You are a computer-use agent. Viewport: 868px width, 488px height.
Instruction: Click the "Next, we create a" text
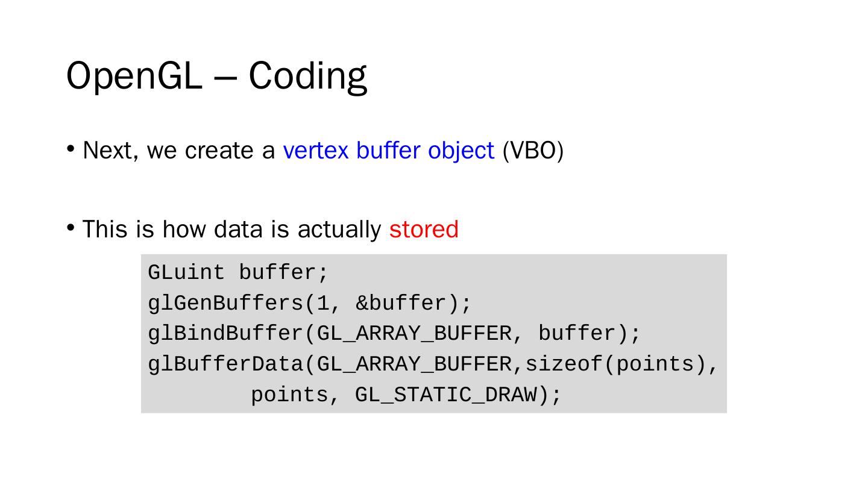[179, 151]
